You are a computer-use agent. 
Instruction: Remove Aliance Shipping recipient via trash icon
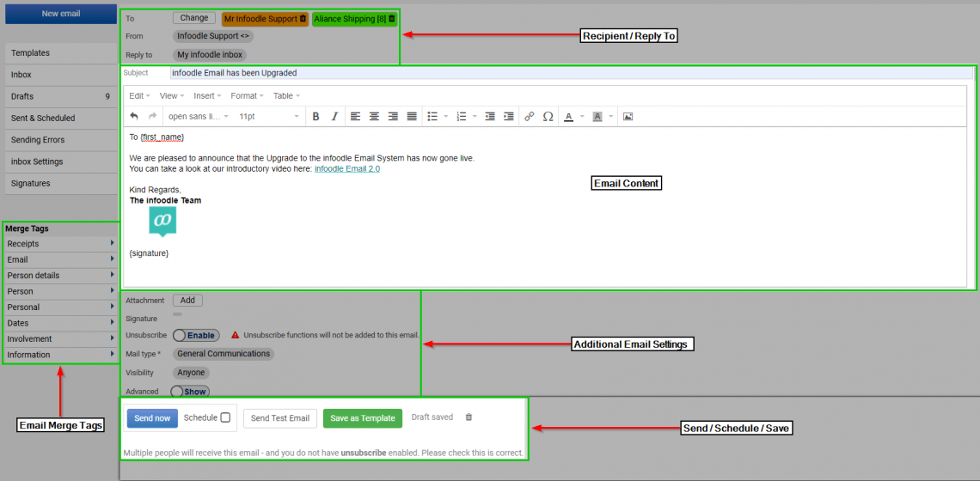[x=392, y=19]
